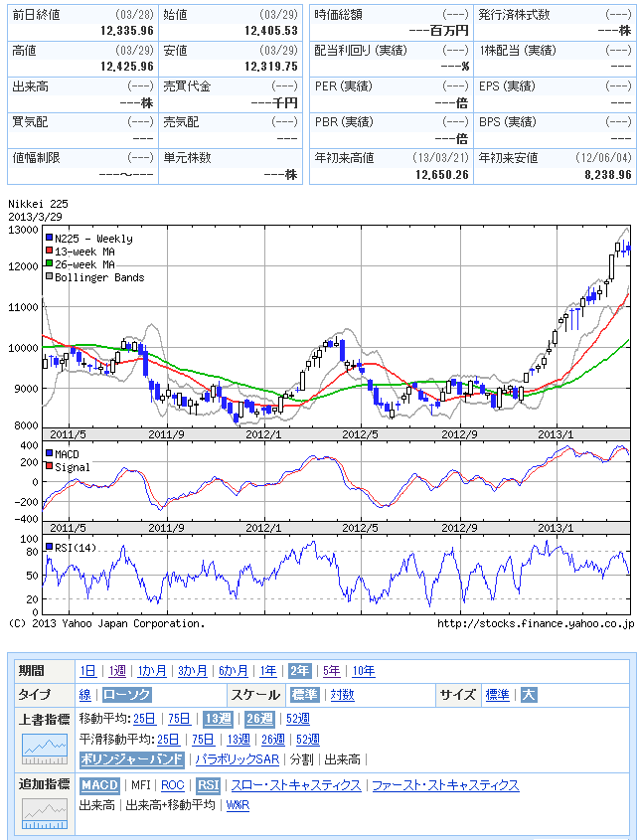
Task: Switch period to 5年
Action: click(331, 671)
